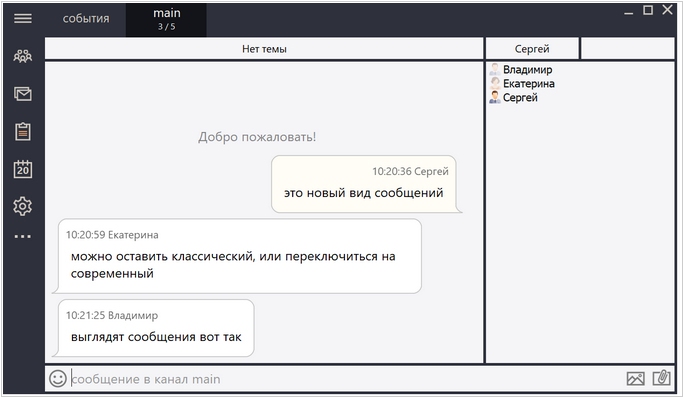Click Екатерина's message bubble about классический
This screenshot has height=397, width=683.
point(239,256)
